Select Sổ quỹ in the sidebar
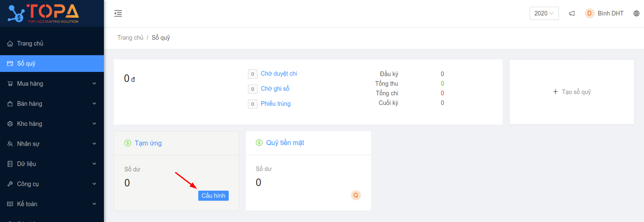 (x=26, y=64)
